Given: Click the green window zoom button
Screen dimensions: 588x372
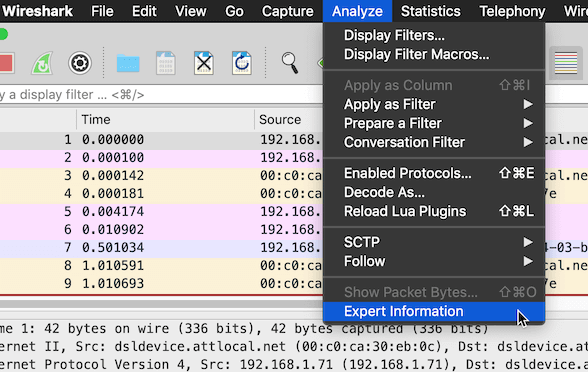Looking at the screenshot, I should tap(2, 34).
